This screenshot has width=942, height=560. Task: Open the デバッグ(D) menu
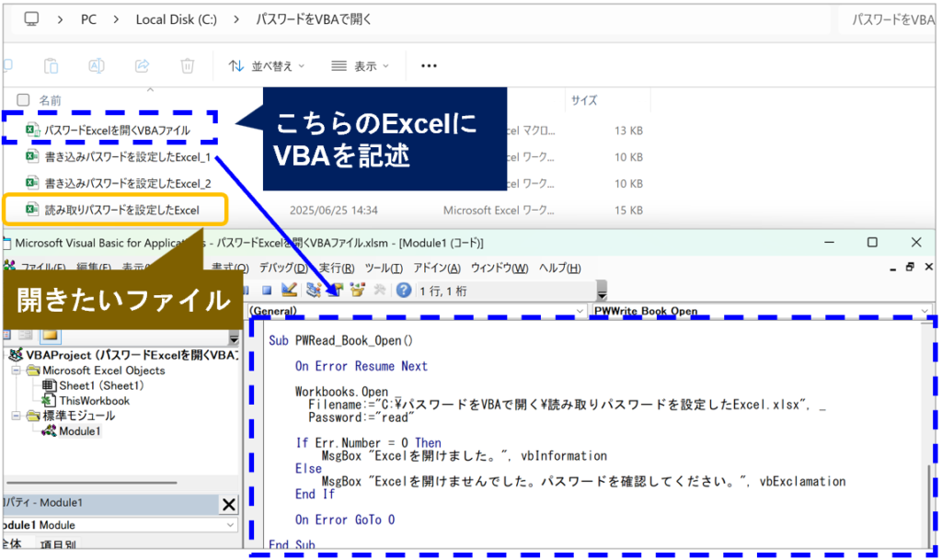tap(283, 268)
